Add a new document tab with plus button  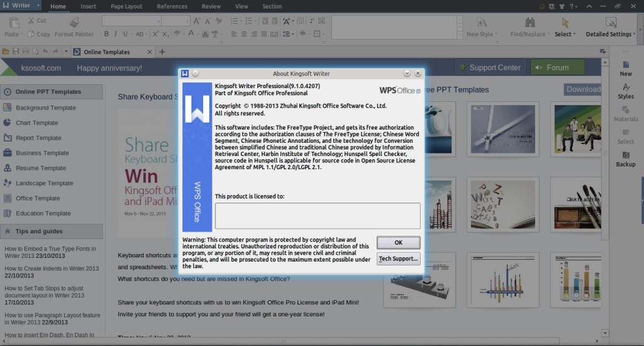coord(162,52)
